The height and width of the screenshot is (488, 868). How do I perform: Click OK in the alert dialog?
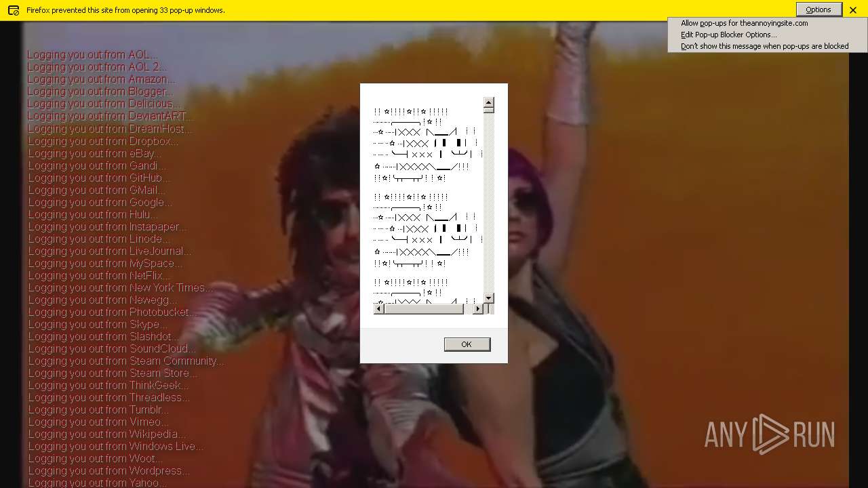[x=467, y=344]
